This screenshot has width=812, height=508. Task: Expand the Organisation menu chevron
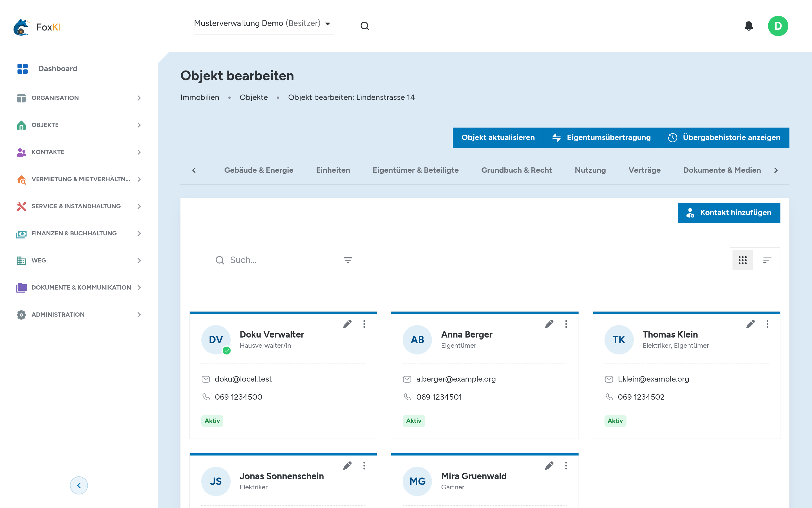(139, 98)
